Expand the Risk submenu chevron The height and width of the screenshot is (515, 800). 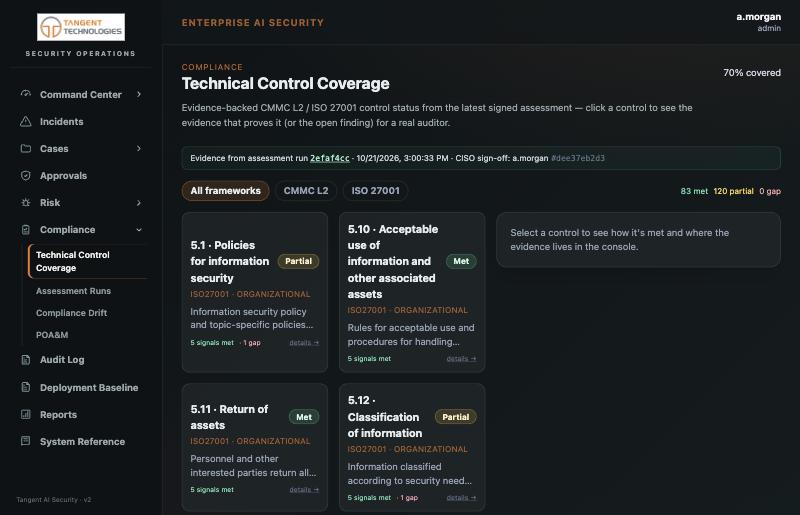point(139,203)
